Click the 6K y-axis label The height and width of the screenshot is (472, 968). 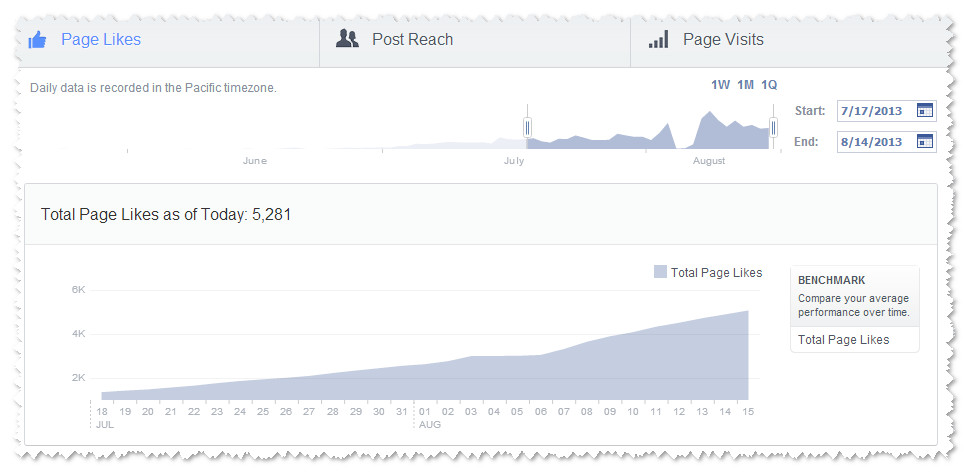(x=78, y=290)
